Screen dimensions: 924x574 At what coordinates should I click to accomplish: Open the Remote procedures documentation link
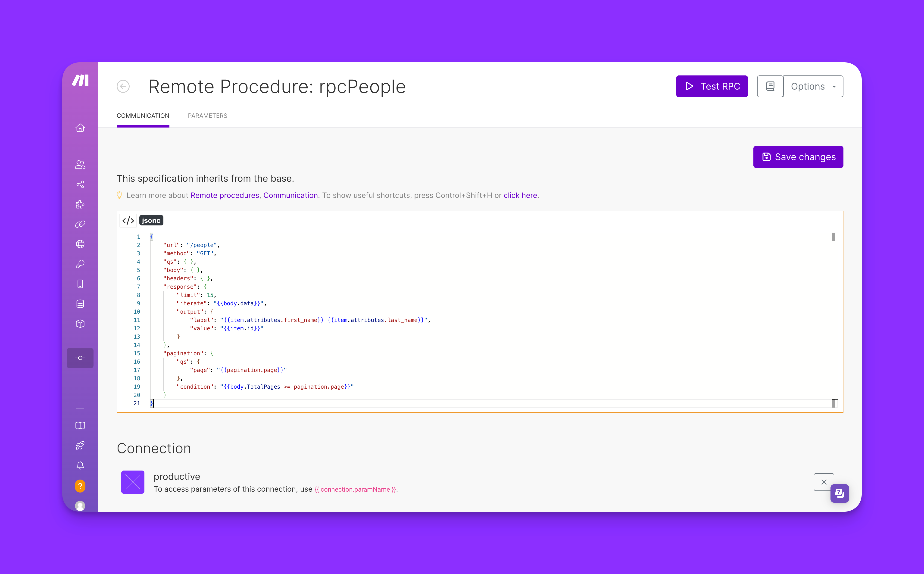225,196
